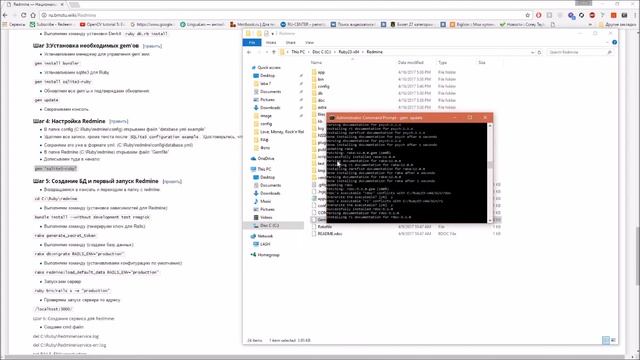Open the RU-CENTER bookmark
The width and height of the screenshot is (640, 360).
point(302,24)
